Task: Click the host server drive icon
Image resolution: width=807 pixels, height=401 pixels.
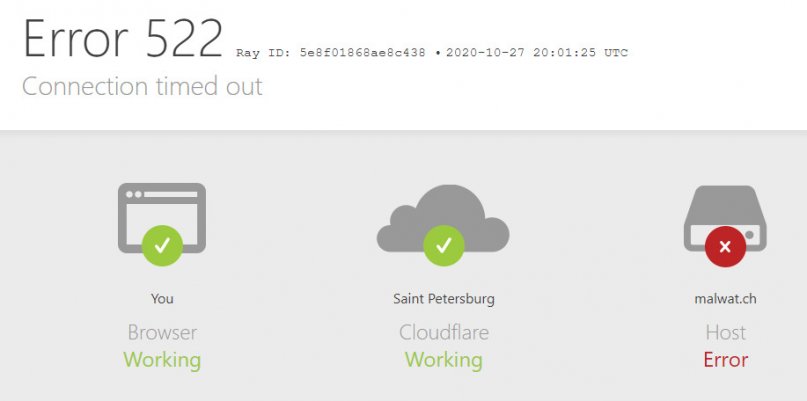Action: click(x=725, y=218)
